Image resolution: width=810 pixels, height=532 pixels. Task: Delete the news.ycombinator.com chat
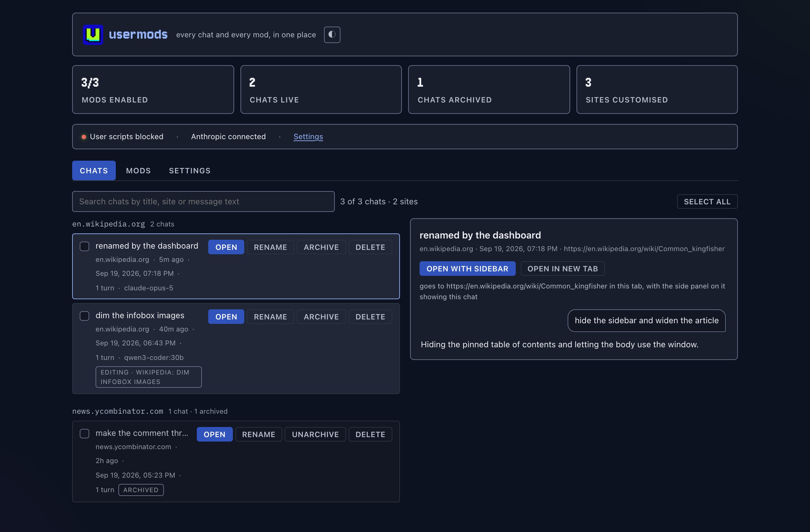click(x=370, y=434)
